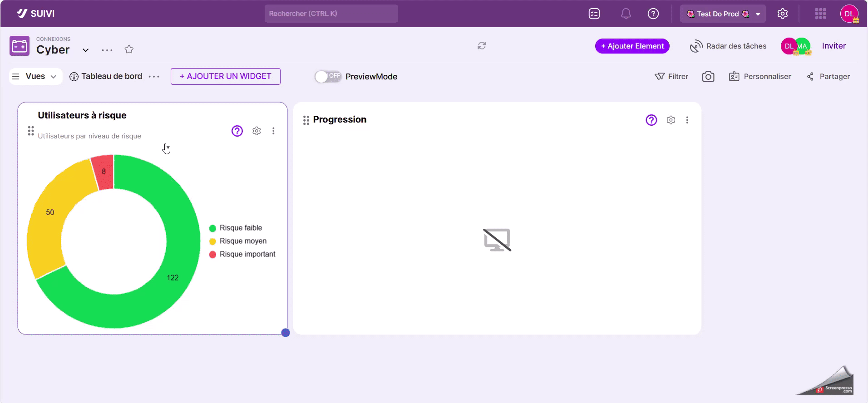868x403 pixels.
Task: Take a snapshot with the camera icon
Action: [708, 77]
